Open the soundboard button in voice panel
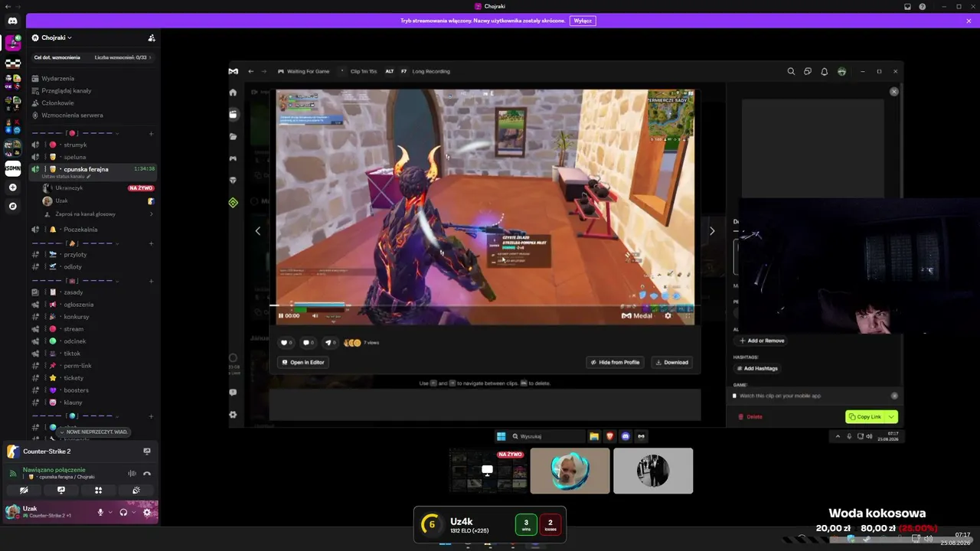 click(x=136, y=490)
